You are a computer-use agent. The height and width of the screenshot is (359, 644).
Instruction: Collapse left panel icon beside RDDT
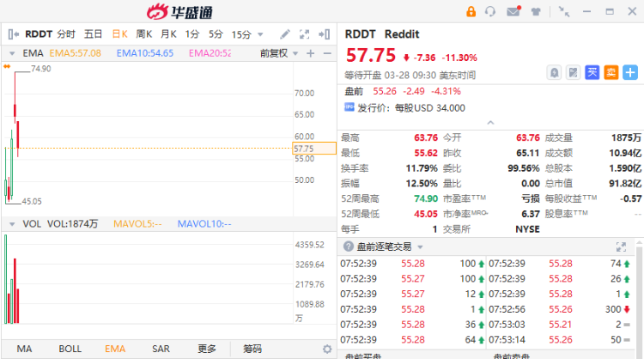[x=14, y=34]
